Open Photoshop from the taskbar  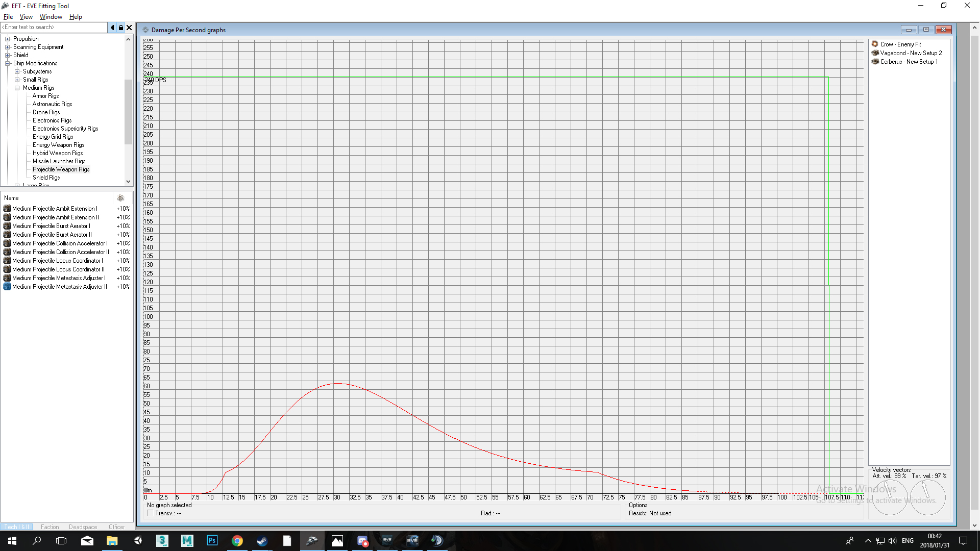pyautogui.click(x=212, y=541)
